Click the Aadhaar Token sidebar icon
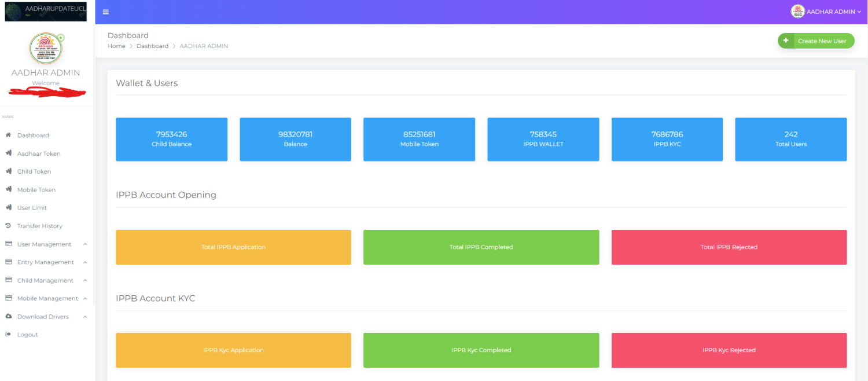Screen dimensions: 868x381 point(8,153)
